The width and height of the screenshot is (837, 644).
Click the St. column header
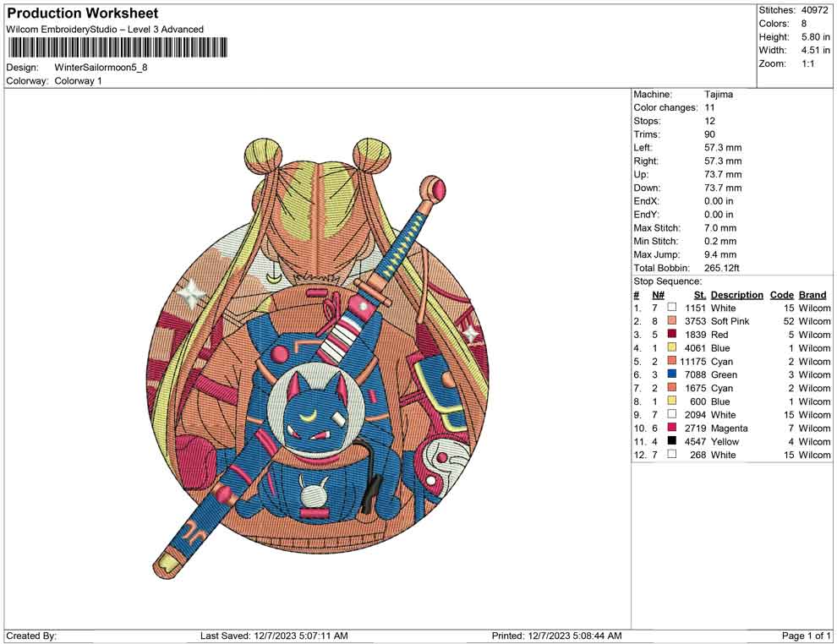pyautogui.click(x=700, y=295)
